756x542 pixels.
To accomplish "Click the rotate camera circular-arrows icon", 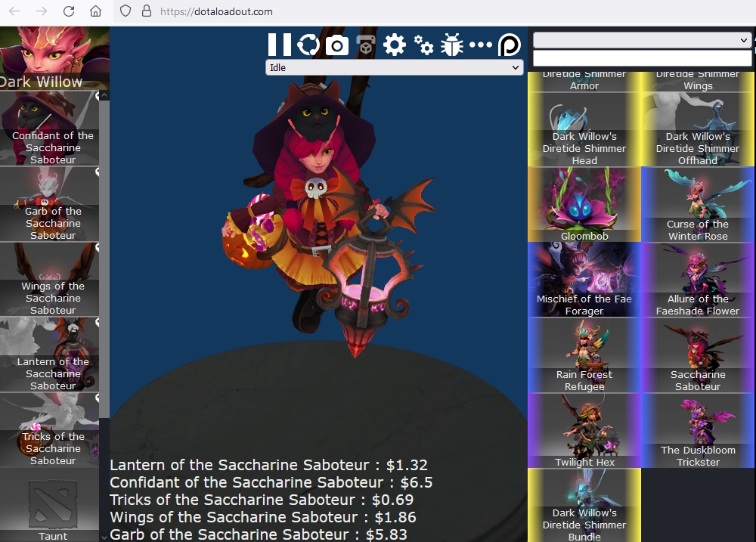I will point(308,45).
